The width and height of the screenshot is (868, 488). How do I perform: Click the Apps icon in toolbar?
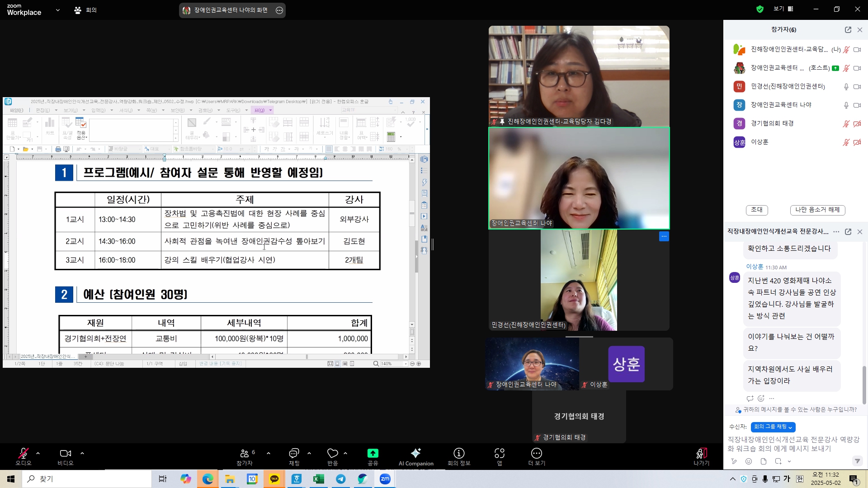499,454
